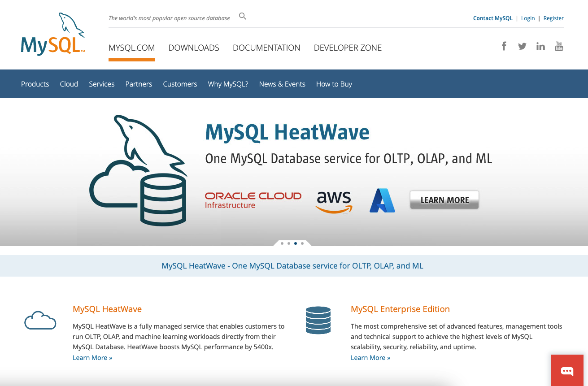Image resolution: width=588 pixels, height=386 pixels.
Task: Open the MySQL Enterprise Edition heading
Action: tap(400, 309)
